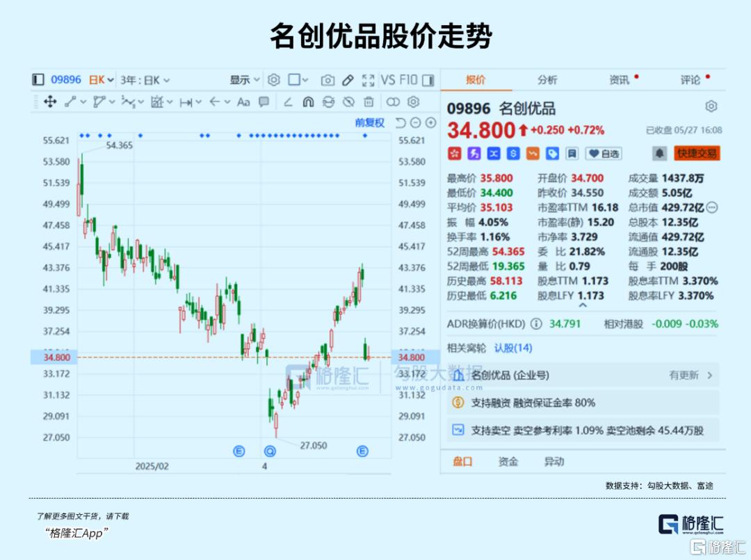This screenshot has height=560, width=751.
Task: Reset chart zoom with undo arrow
Action: [x=401, y=122]
